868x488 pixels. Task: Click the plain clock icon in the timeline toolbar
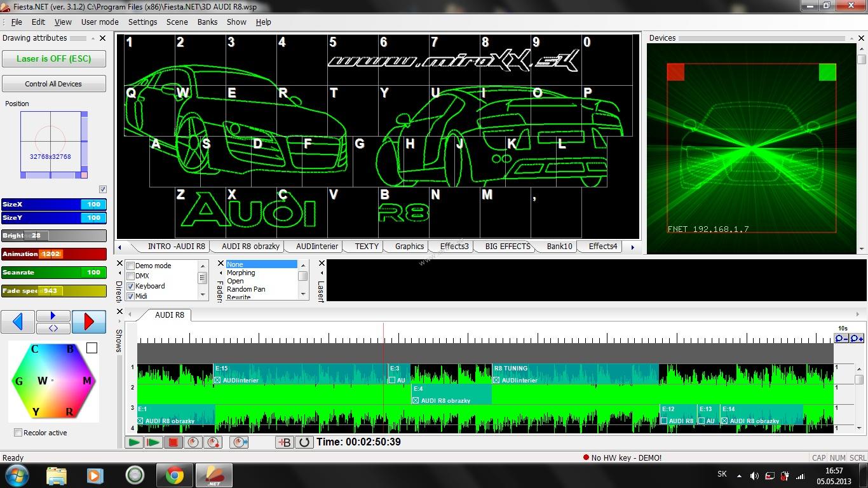tap(193, 442)
